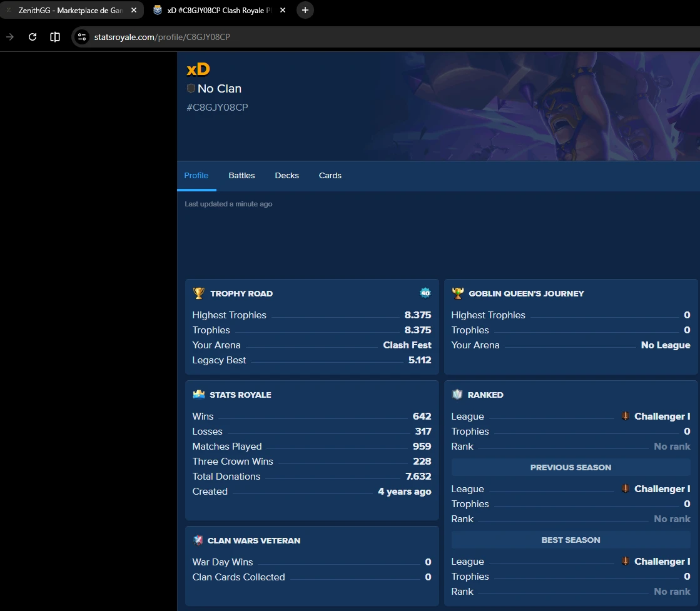Toggle the browser side panel icon
The width and height of the screenshot is (700, 611).
tap(55, 37)
